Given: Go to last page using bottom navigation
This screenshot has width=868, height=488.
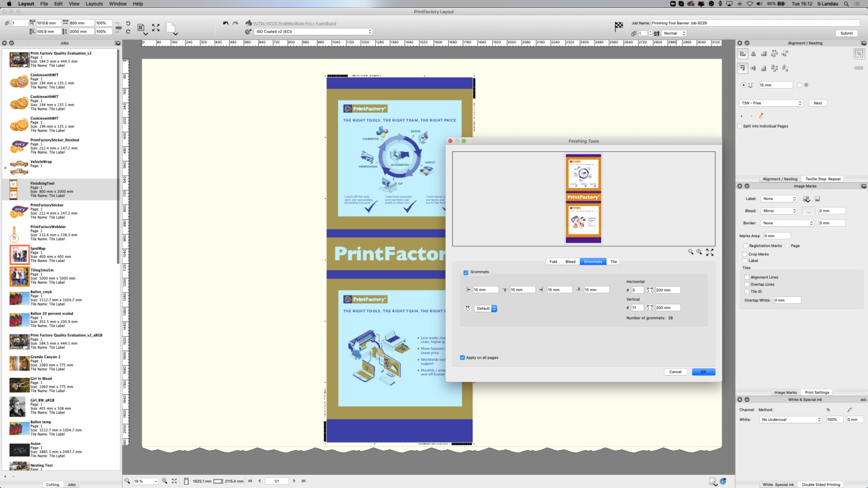Looking at the screenshot, I should click(303, 481).
